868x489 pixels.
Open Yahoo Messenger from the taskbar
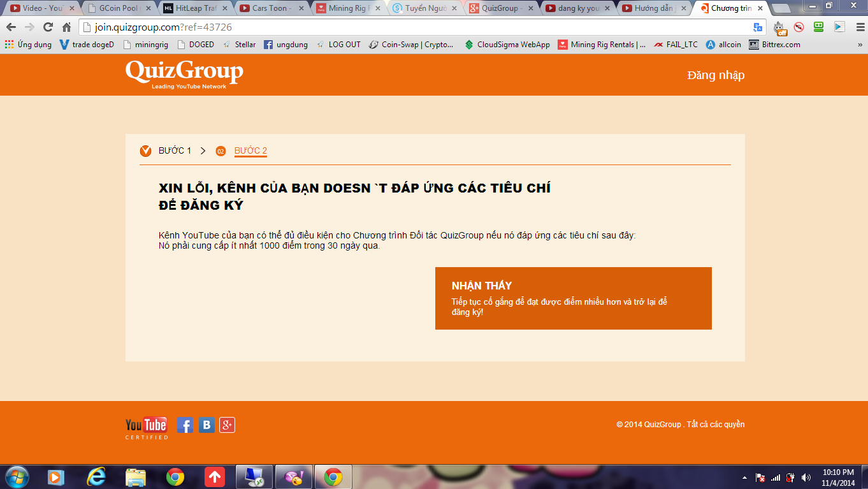coord(294,477)
